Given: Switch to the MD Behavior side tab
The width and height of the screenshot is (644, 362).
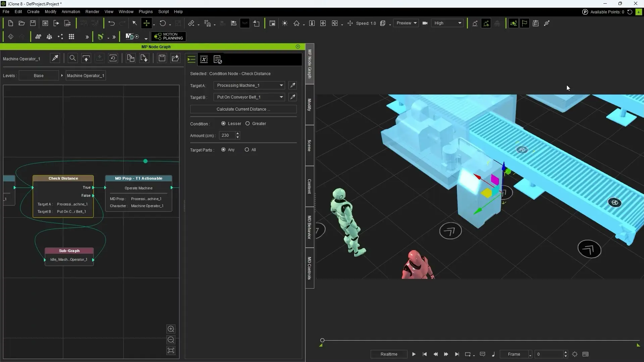Looking at the screenshot, I should coord(309,227).
